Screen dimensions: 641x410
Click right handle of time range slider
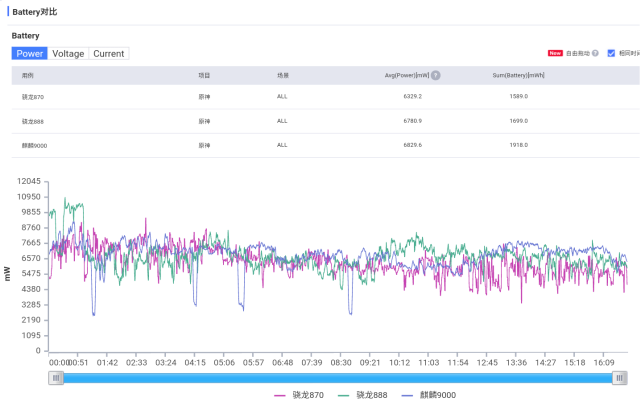(x=620, y=377)
